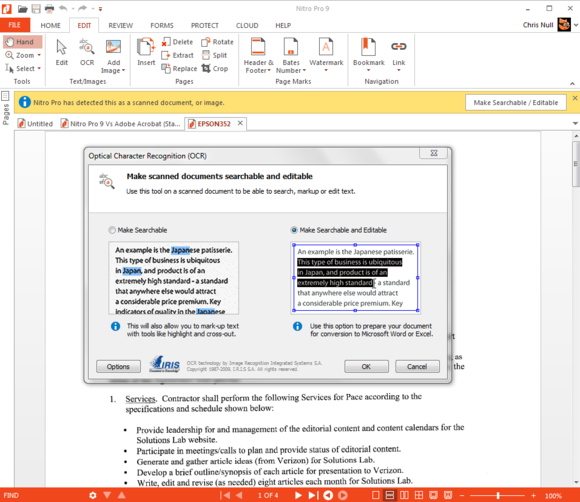This screenshot has height=502, width=580.
Task: Go to first page in status bar
Action: coord(225,495)
